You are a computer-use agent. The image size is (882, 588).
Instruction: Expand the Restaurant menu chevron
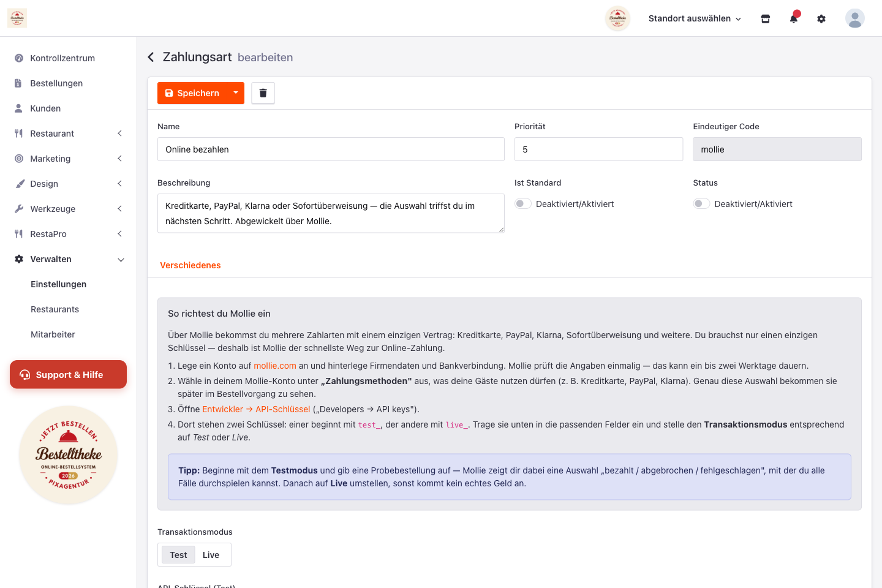(x=120, y=134)
